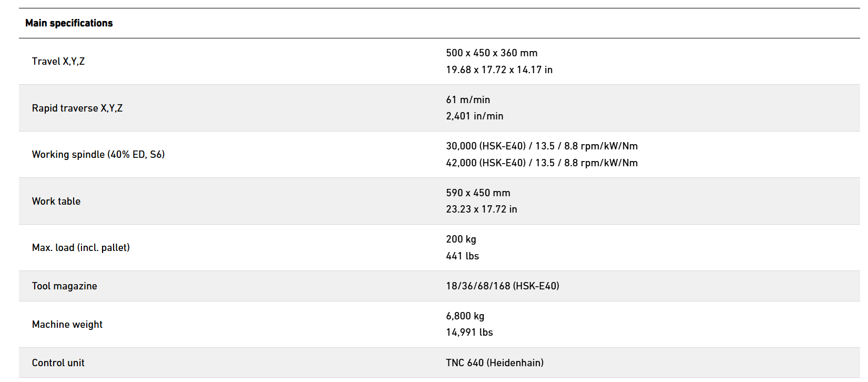The height and width of the screenshot is (382, 868).
Task: Select the 61 m/min value
Action: pyautogui.click(x=468, y=100)
